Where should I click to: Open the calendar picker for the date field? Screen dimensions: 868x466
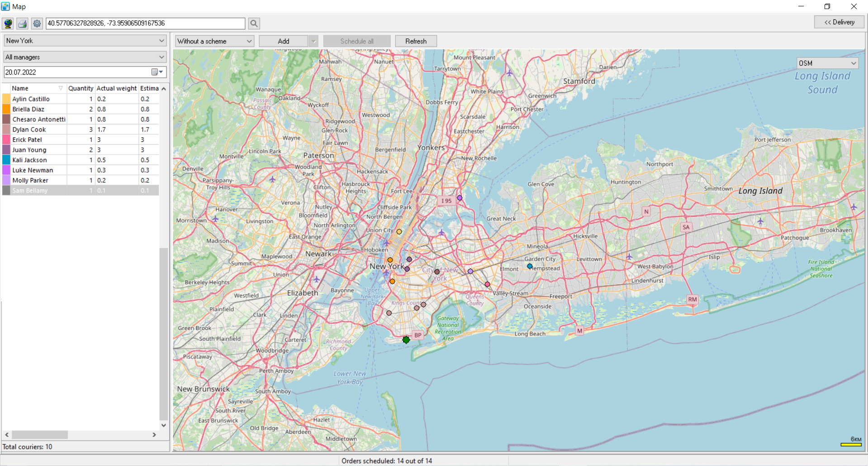157,72
